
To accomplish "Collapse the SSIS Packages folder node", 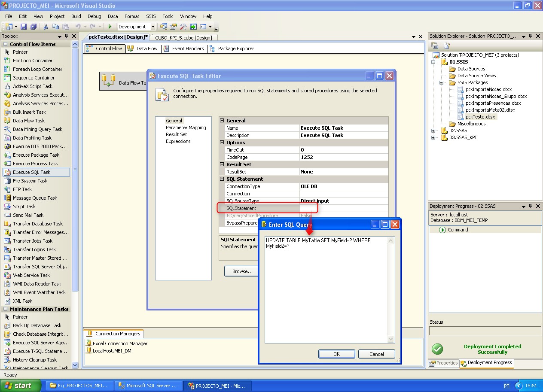I will pyautogui.click(x=441, y=82).
